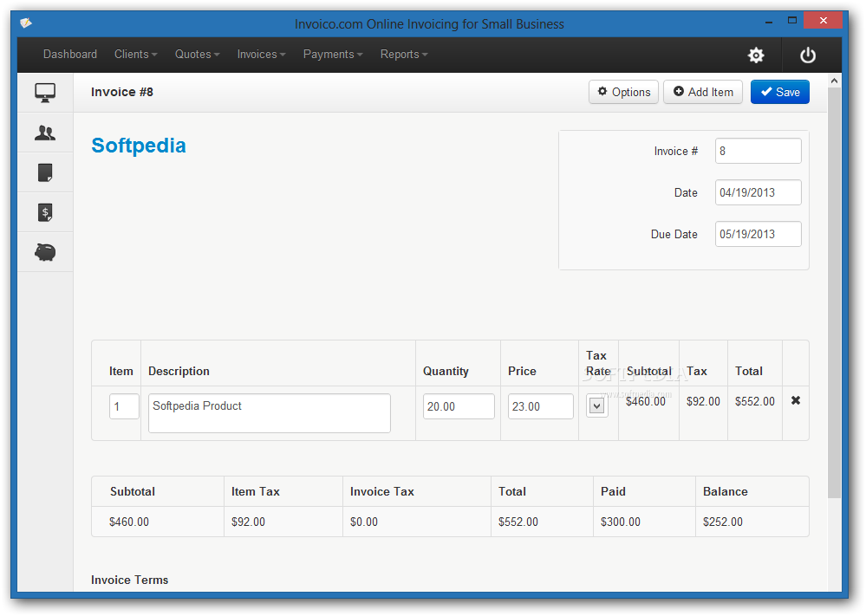
Task: Edit the Softpedia Product description box
Action: pos(270,413)
